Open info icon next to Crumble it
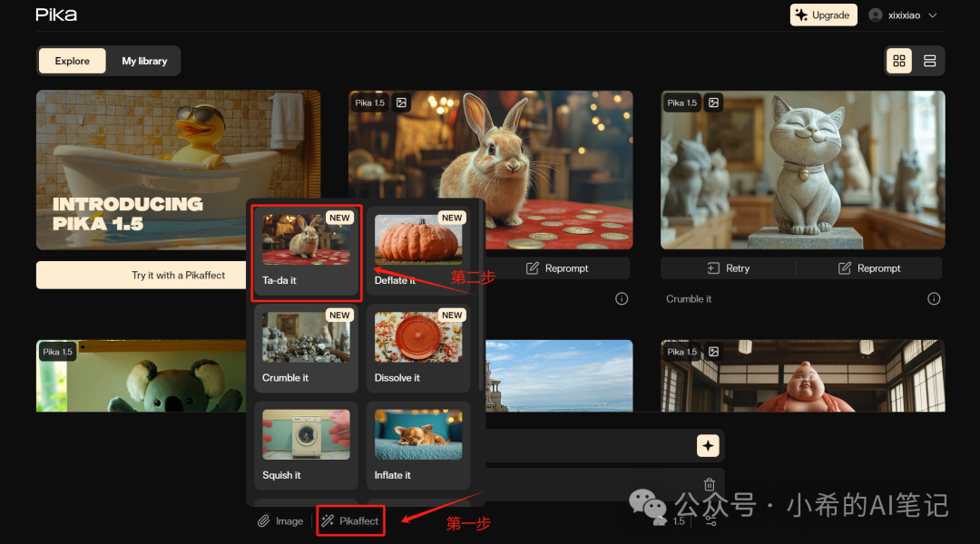 pyautogui.click(x=934, y=298)
